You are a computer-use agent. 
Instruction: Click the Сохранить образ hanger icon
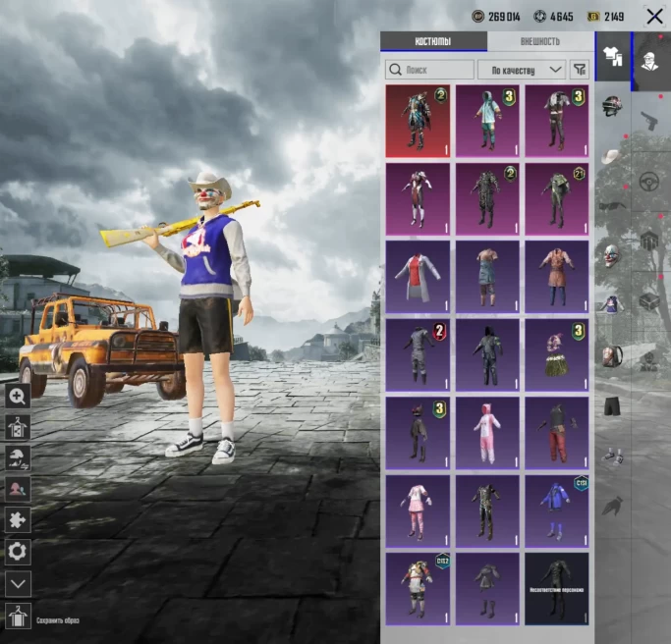click(18, 617)
